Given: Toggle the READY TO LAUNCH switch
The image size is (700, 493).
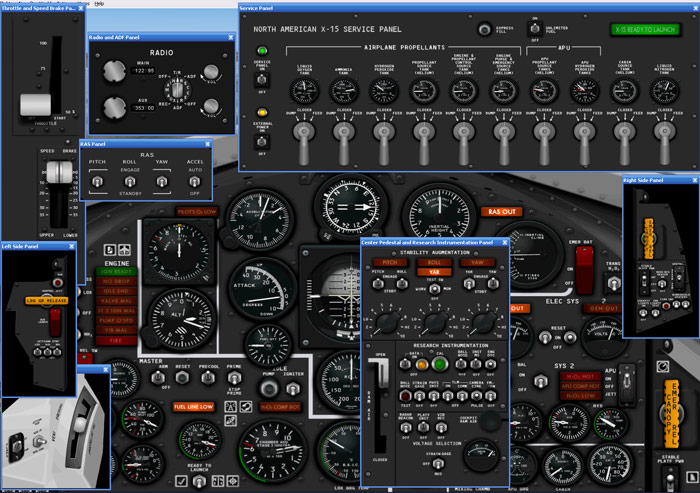Looking at the screenshot, I should pyautogui.click(x=199, y=481).
